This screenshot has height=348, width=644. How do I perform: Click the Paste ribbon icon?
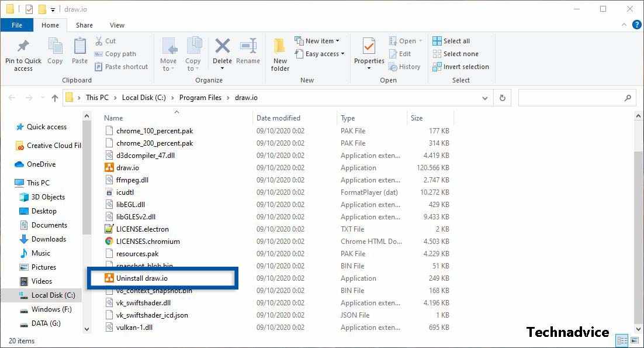pos(79,46)
